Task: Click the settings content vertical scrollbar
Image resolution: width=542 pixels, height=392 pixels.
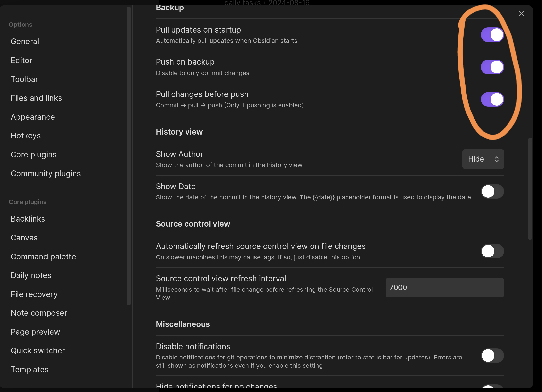Action: pyautogui.click(x=530, y=188)
